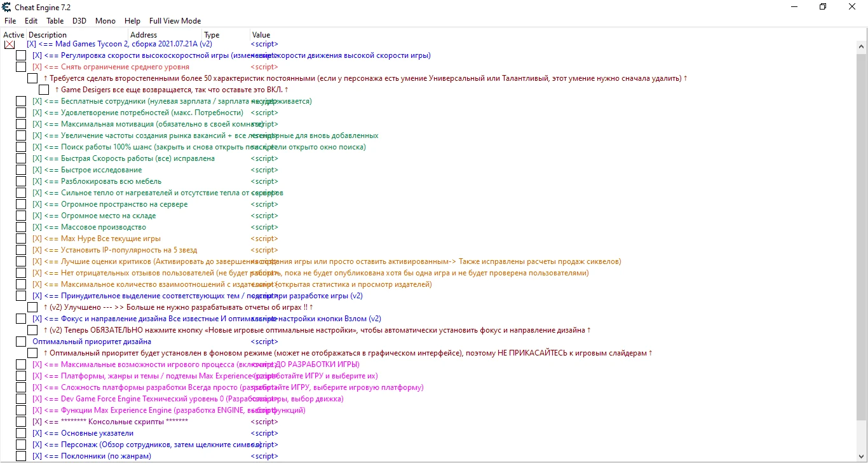Activate the 'Максимальная мотивация' checkbox
This screenshot has height=463, width=868.
21,125
